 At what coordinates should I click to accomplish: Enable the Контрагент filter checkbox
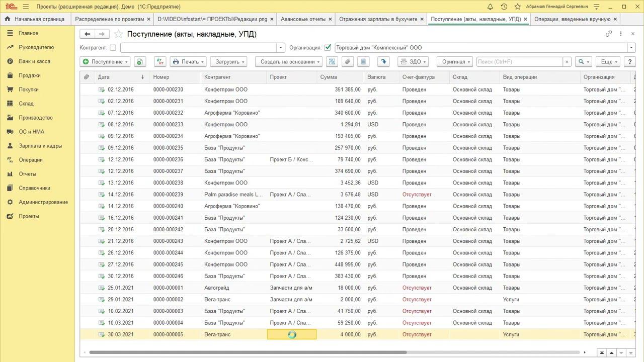point(113,48)
